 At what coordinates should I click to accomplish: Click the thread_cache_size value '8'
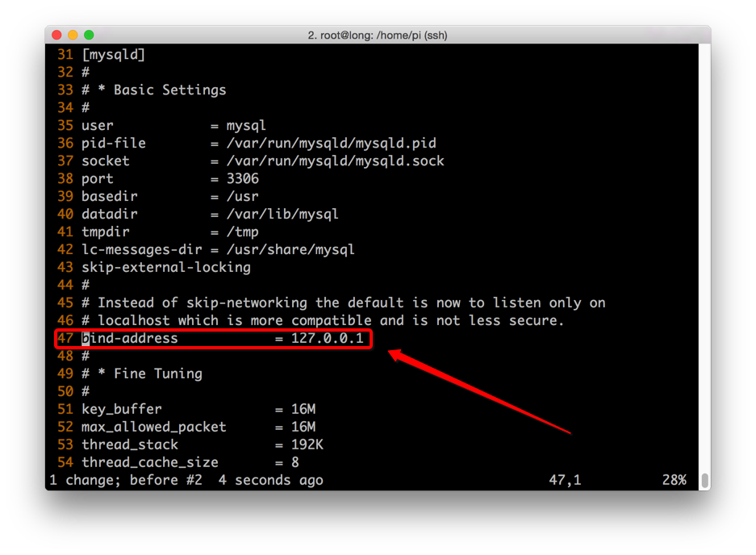pos(295,462)
